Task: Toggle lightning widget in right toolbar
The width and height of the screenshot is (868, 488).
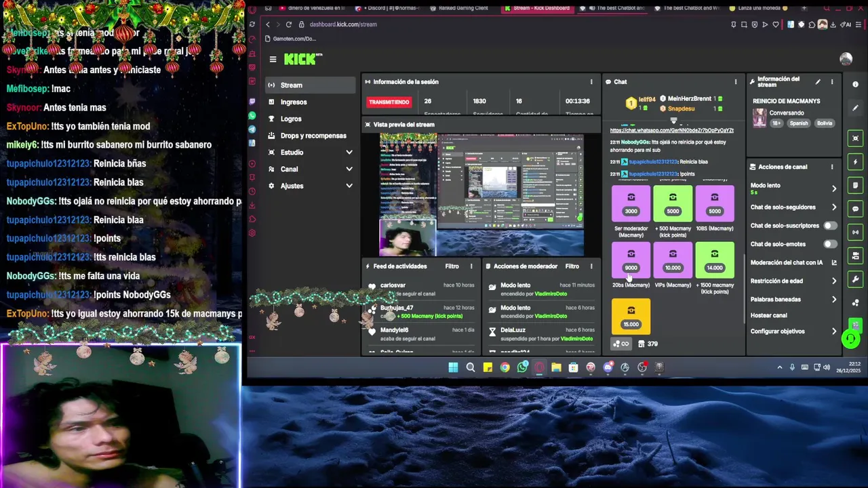Action: click(855, 162)
